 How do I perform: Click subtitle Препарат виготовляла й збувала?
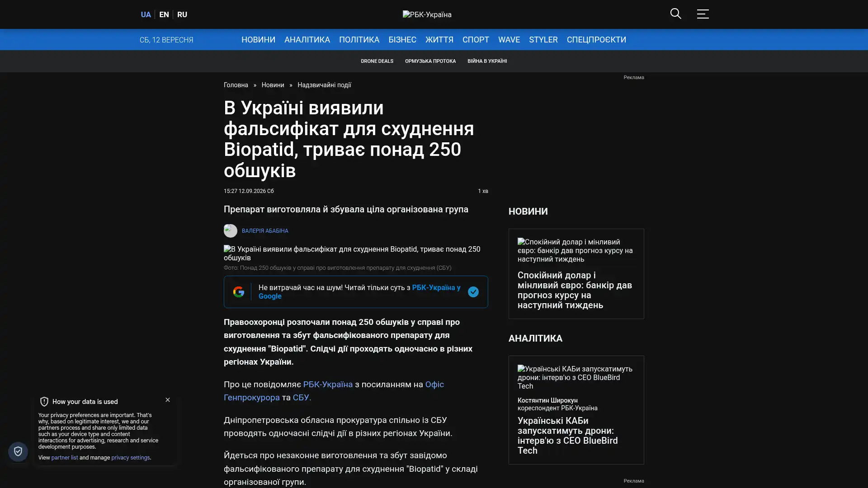pos(346,209)
